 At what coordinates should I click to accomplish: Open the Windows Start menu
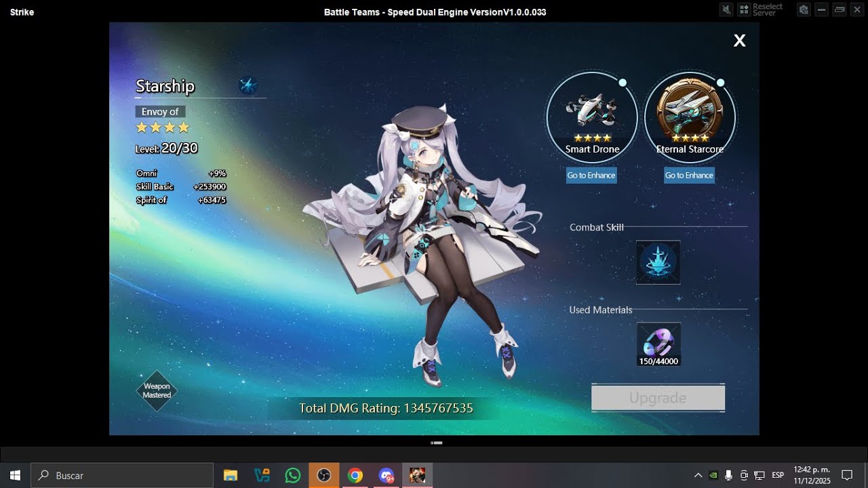15,475
